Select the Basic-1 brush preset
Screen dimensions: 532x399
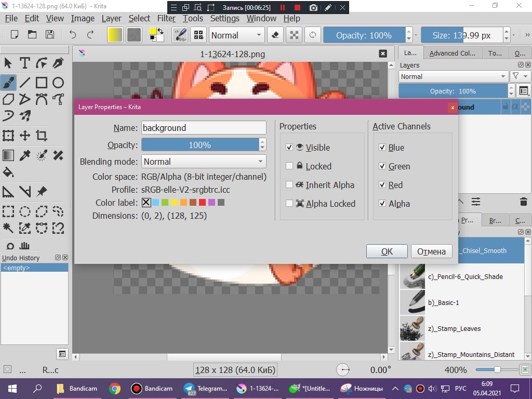(462, 302)
